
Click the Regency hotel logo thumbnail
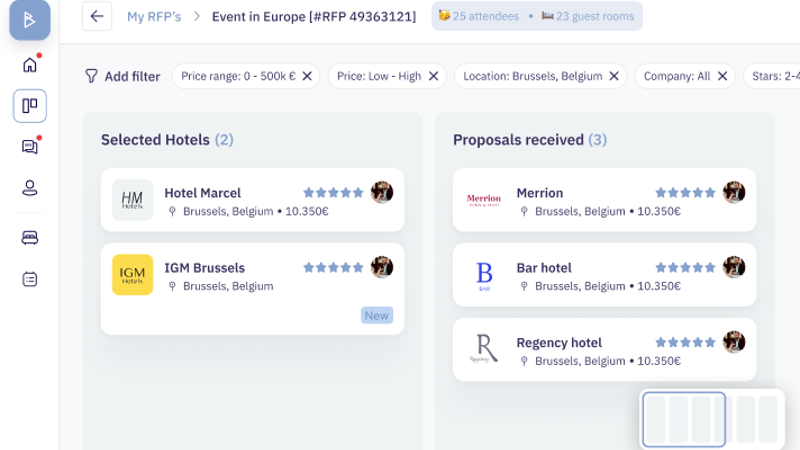(x=484, y=350)
